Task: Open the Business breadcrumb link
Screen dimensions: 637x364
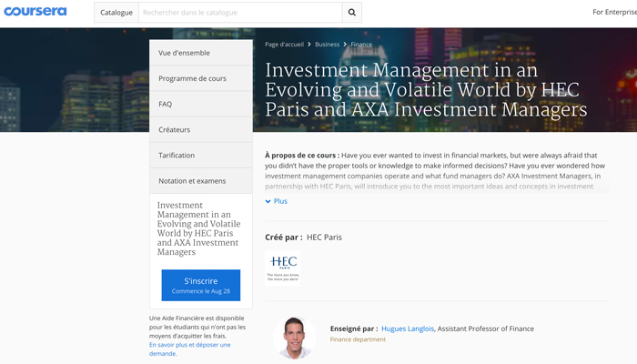Action: coord(327,45)
